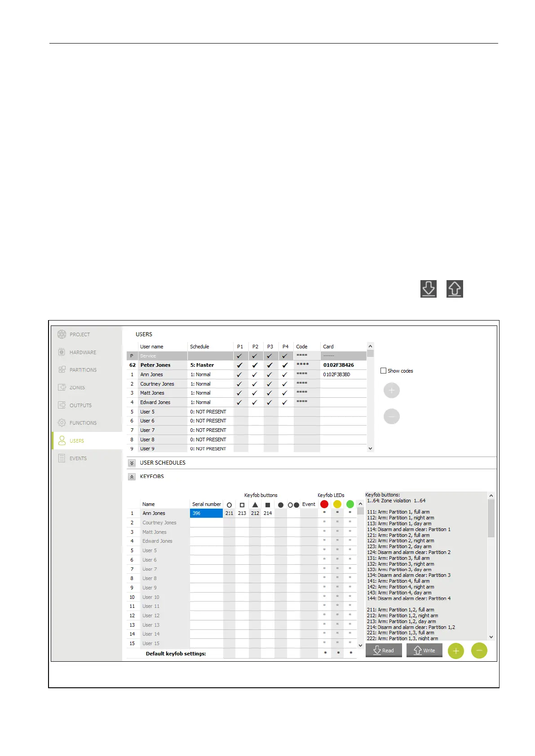
Task: Expand the USER SCHEDULES section
Action: pos(132,463)
